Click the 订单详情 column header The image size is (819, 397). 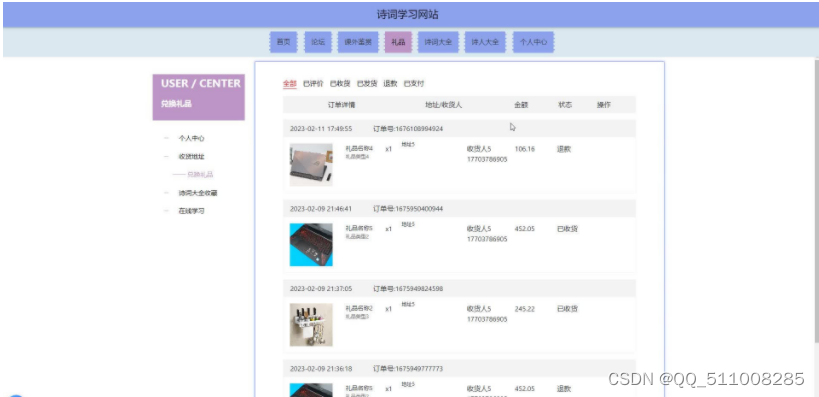coord(342,105)
